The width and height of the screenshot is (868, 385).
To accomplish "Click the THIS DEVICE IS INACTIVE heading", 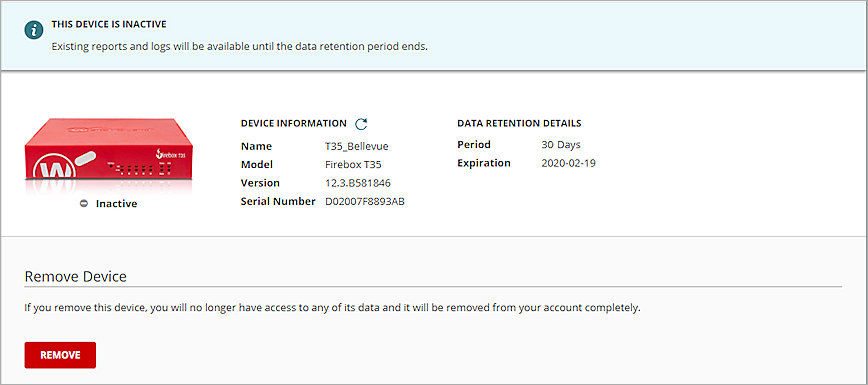I will (x=109, y=24).
